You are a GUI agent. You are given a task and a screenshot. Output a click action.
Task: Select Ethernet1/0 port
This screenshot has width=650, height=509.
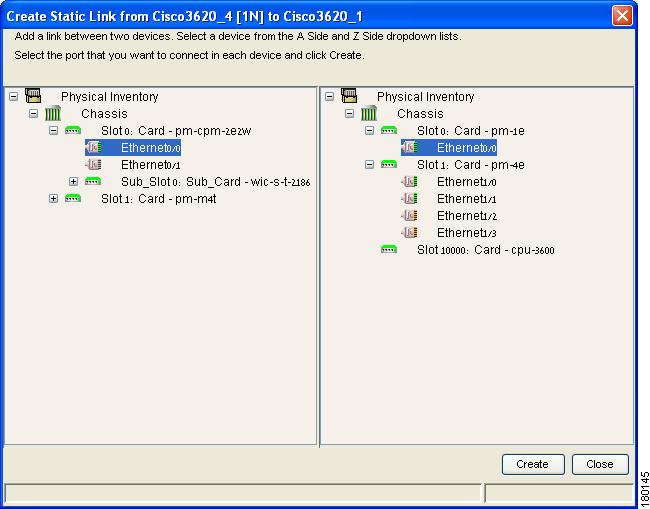tap(467, 182)
